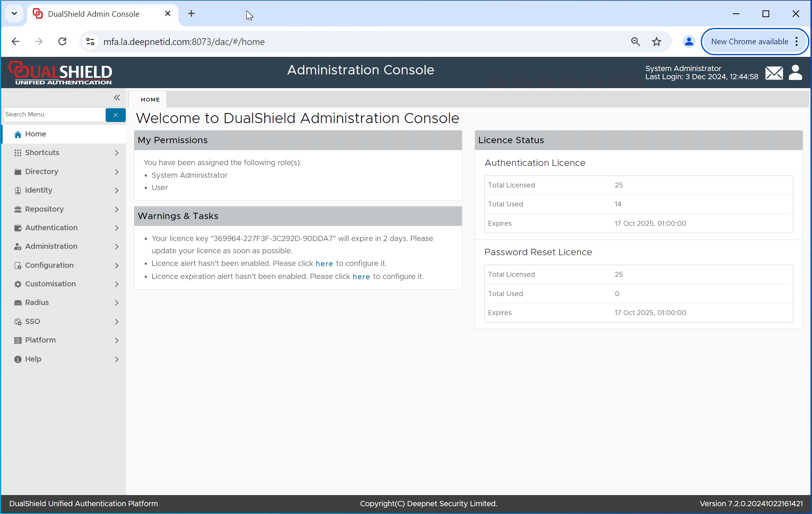Click 'here' link for licence alert
812x514 pixels.
pos(324,264)
